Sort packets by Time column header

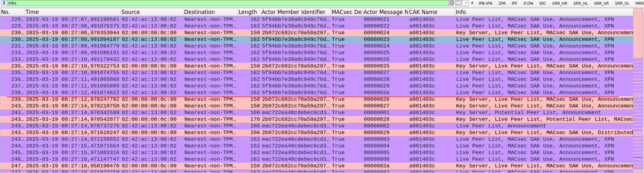click(72, 12)
